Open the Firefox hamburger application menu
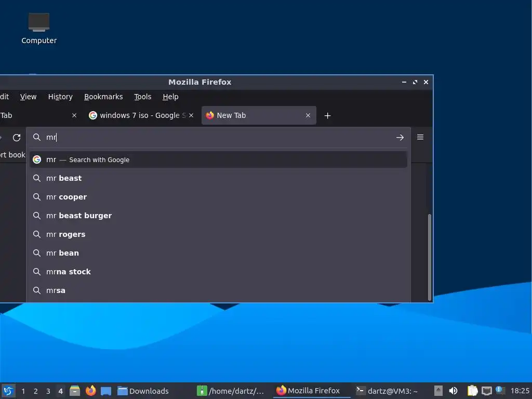This screenshot has height=399, width=532. [420, 137]
